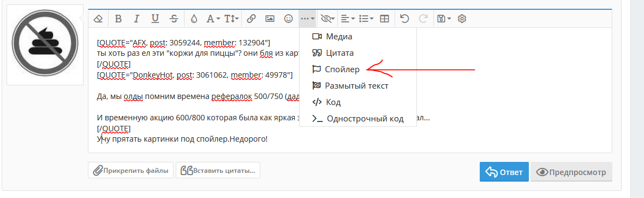The height and width of the screenshot is (198, 644).
Task: Click the Прикрепить файлы button
Action: coord(130,170)
